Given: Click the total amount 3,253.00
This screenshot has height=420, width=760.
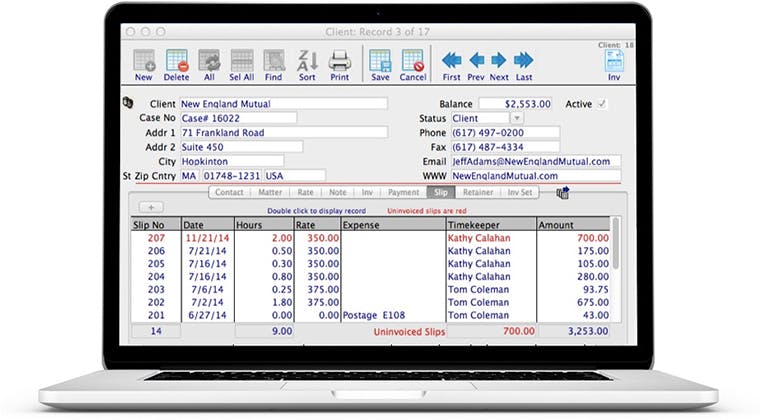Looking at the screenshot, I should pos(574,331).
